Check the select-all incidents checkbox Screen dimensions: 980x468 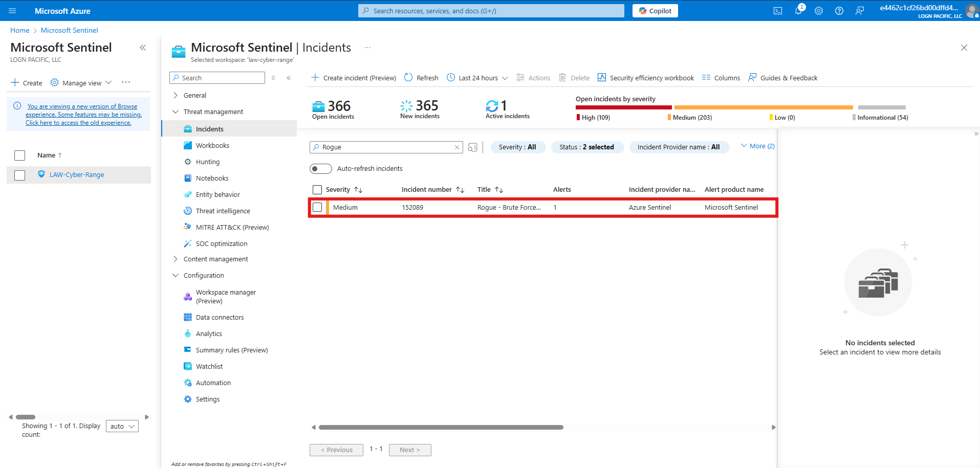point(317,190)
